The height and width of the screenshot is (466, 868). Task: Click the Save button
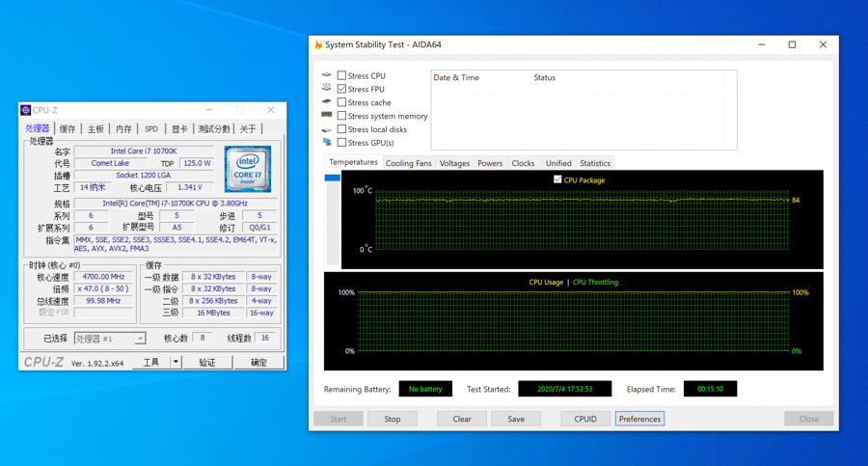click(516, 419)
